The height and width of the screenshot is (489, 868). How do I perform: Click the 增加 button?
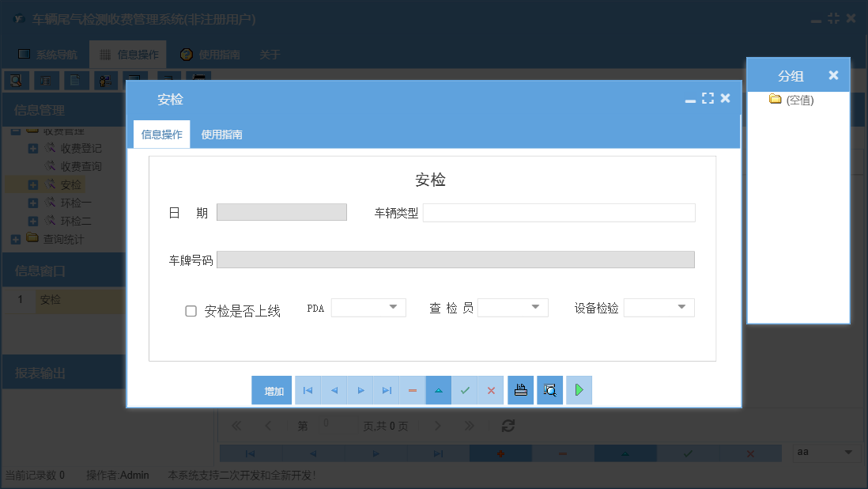271,389
